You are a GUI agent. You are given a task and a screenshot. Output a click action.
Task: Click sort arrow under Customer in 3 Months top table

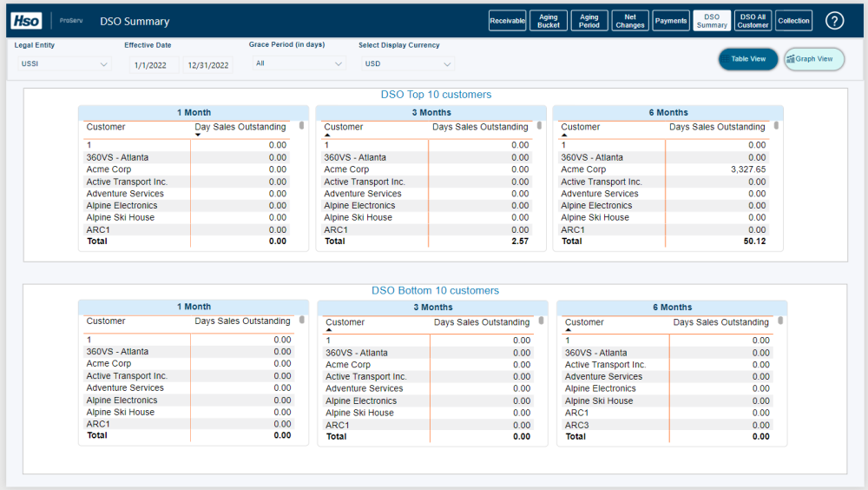tap(327, 136)
